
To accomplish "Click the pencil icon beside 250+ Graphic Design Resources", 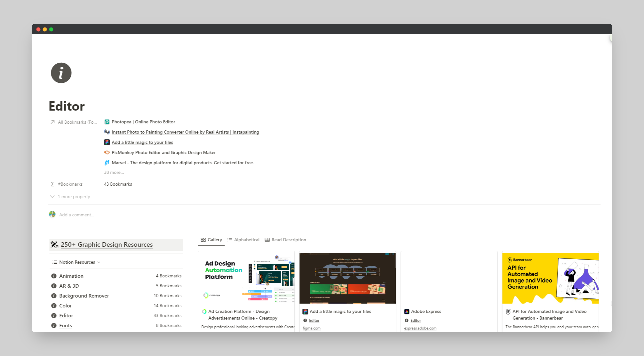I will pyautogui.click(x=54, y=244).
